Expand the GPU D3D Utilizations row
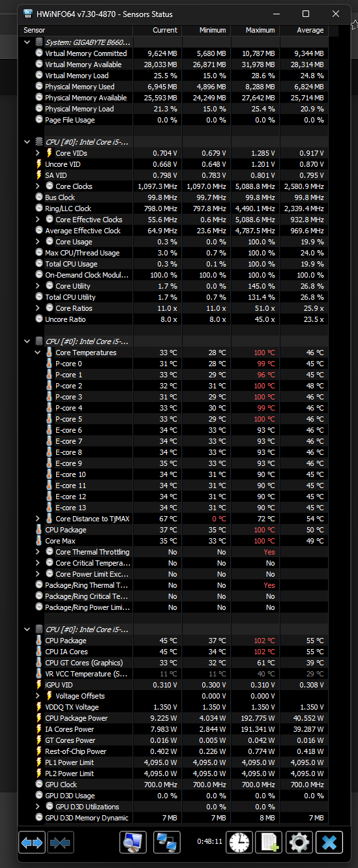Viewport: 358px width, 868px height. 38,807
